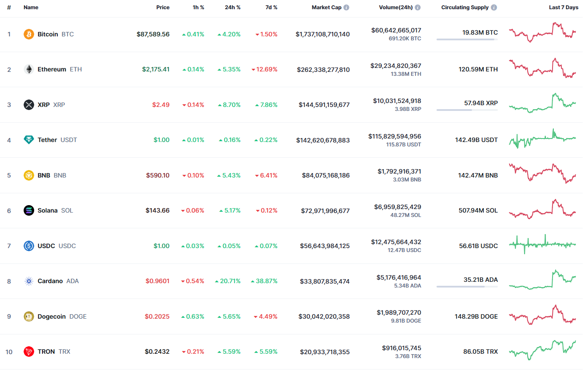This screenshot has width=588, height=373.
Task: Click XRP 24h change 8.70%
Action: (229, 105)
